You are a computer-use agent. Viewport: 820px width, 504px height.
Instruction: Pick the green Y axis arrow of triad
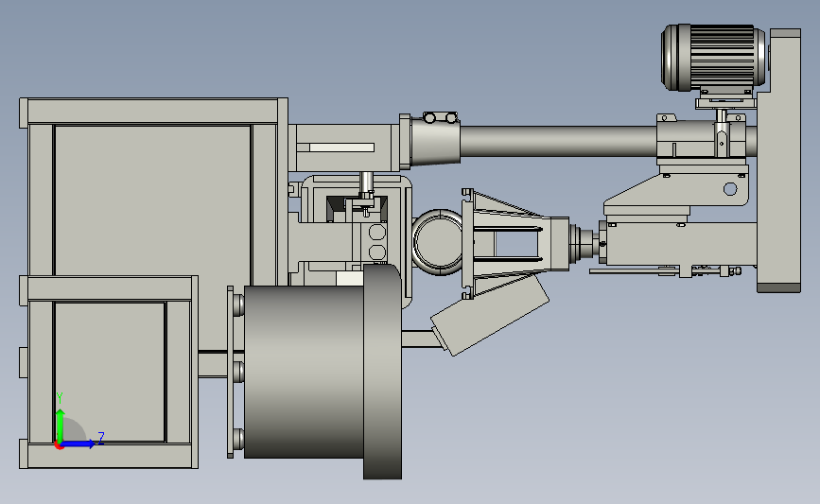(x=61, y=425)
